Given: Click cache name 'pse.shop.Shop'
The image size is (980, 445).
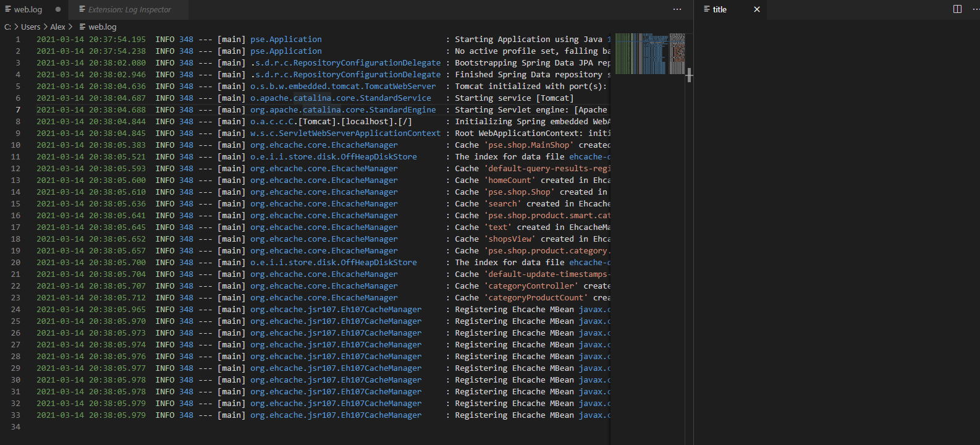Looking at the screenshot, I should pyautogui.click(x=519, y=192).
